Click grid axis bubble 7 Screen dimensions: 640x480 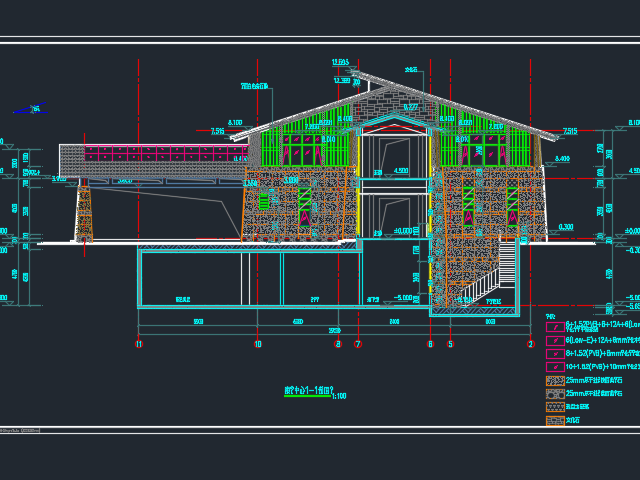click(358, 344)
